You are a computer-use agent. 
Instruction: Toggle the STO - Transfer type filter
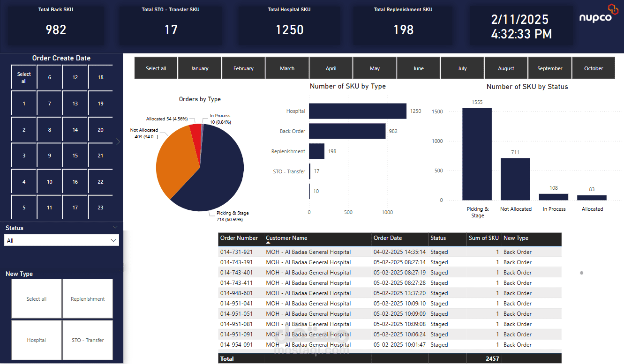tap(88, 340)
